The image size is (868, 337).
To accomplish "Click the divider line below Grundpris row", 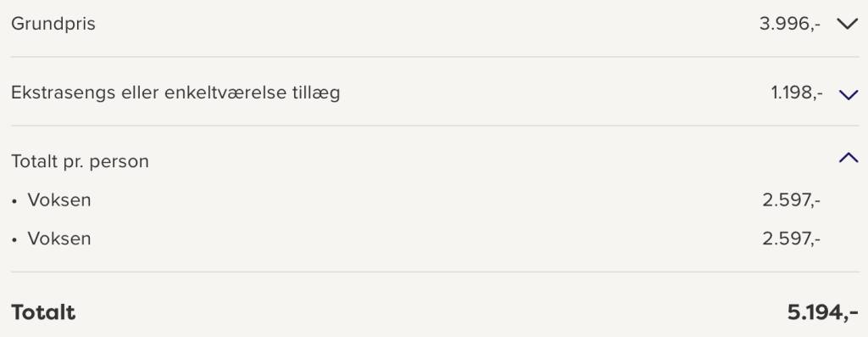I will pos(435,57).
